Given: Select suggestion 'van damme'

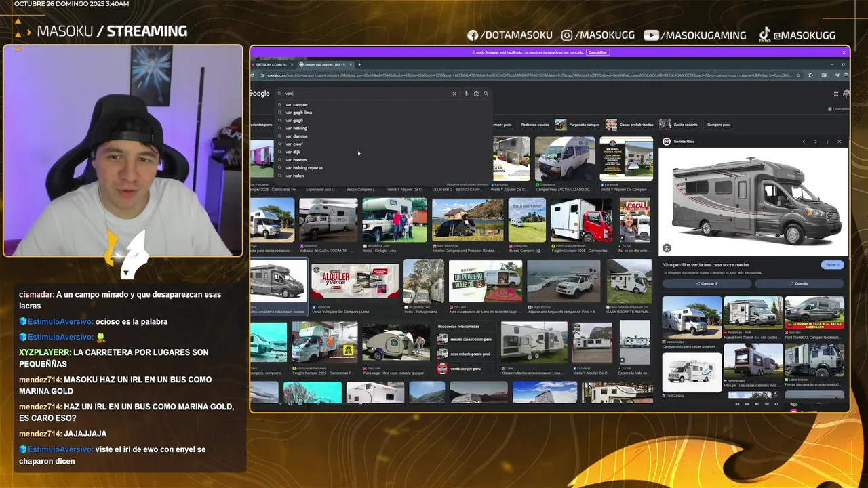Looking at the screenshot, I should click(x=296, y=136).
